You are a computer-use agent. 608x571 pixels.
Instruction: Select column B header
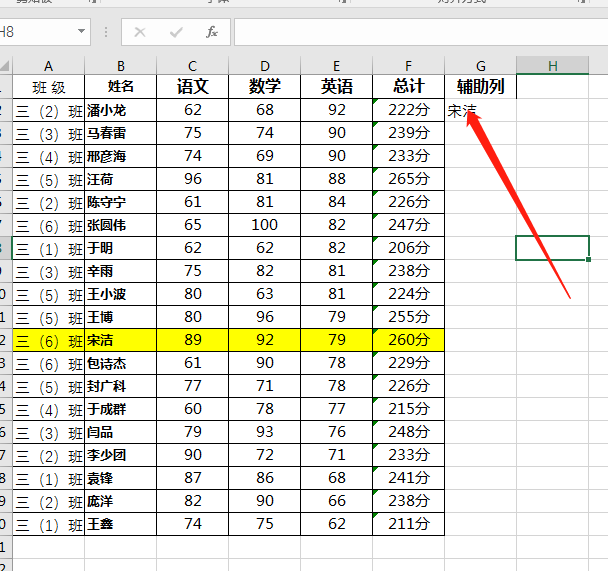[x=121, y=66]
